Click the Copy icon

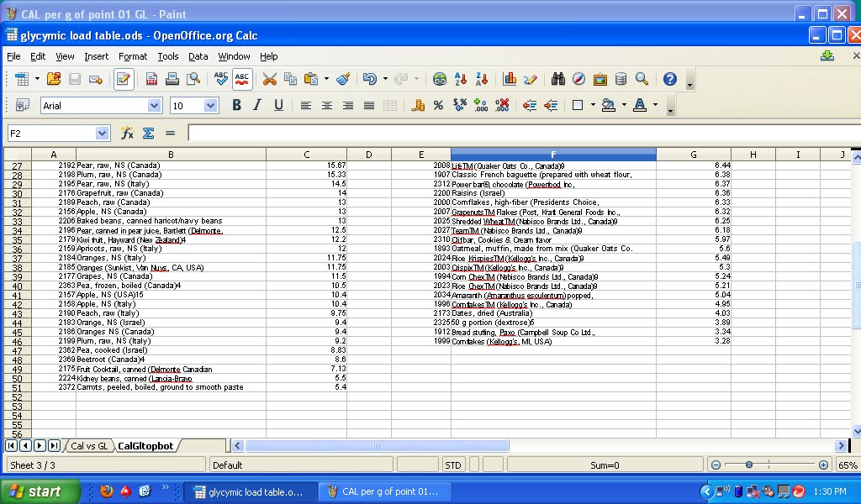290,79
